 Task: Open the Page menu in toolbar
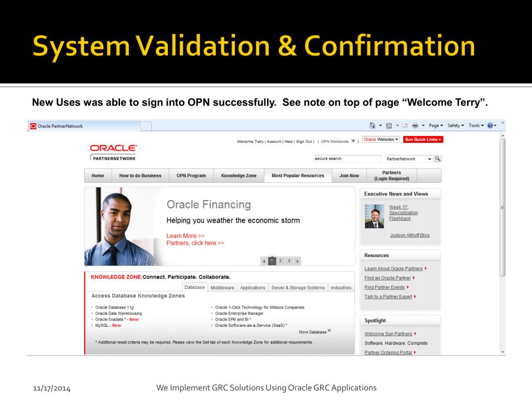(x=436, y=126)
